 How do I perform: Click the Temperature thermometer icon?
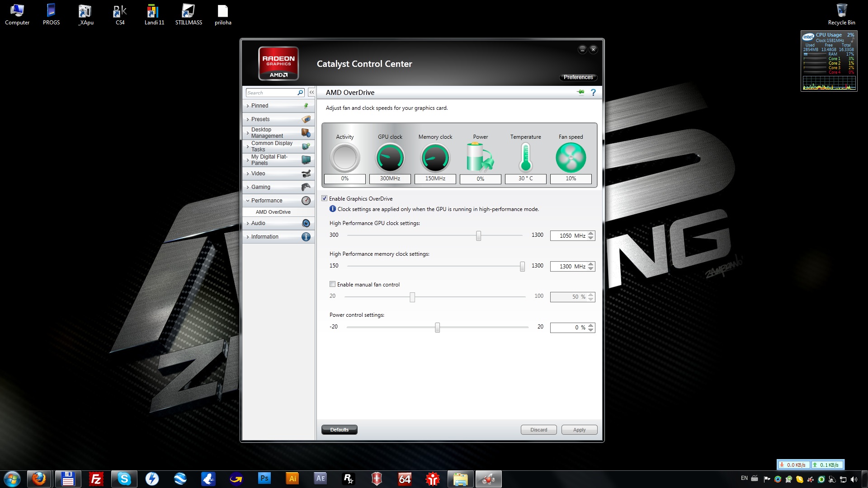(x=525, y=157)
